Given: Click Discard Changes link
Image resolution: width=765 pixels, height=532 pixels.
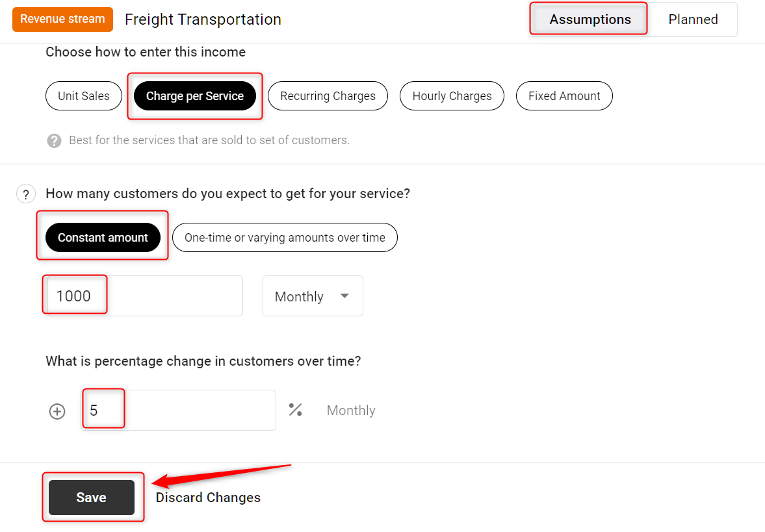Looking at the screenshot, I should [x=208, y=498].
